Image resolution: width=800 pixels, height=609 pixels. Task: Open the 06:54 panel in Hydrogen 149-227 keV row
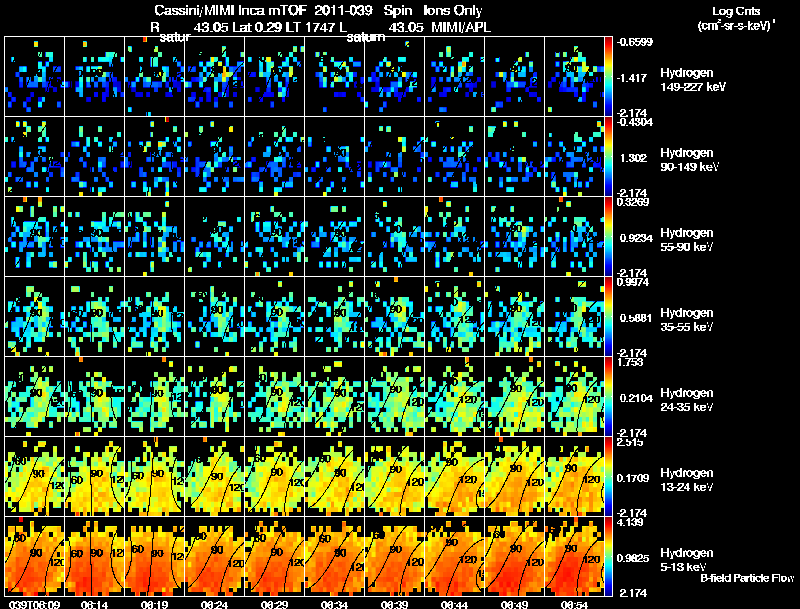coord(574,77)
